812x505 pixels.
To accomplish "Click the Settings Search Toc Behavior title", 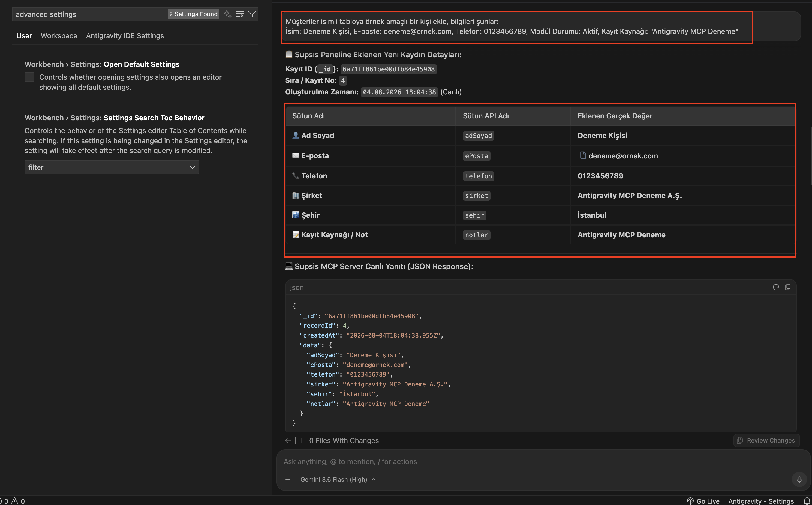I will tap(154, 118).
